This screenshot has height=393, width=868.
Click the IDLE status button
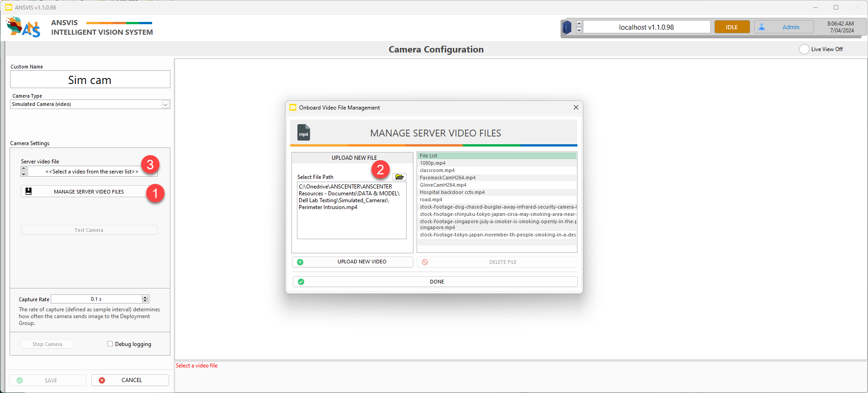732,27
